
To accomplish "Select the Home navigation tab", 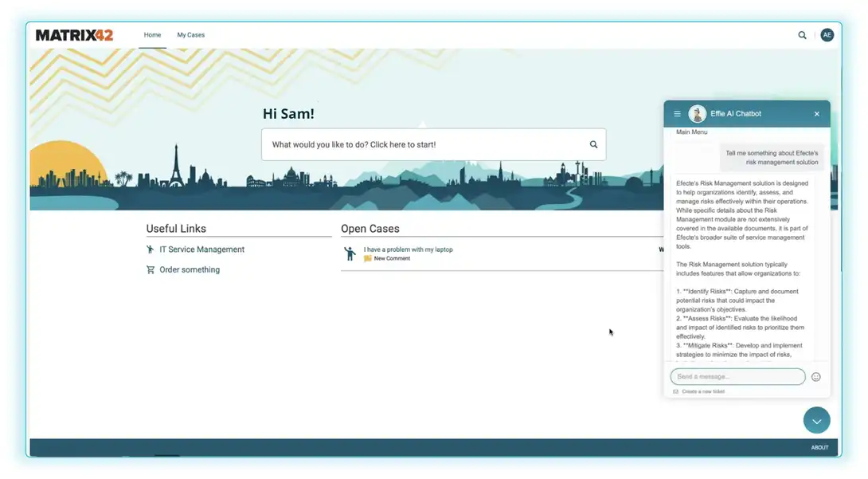I will click(x=152, y=35).
